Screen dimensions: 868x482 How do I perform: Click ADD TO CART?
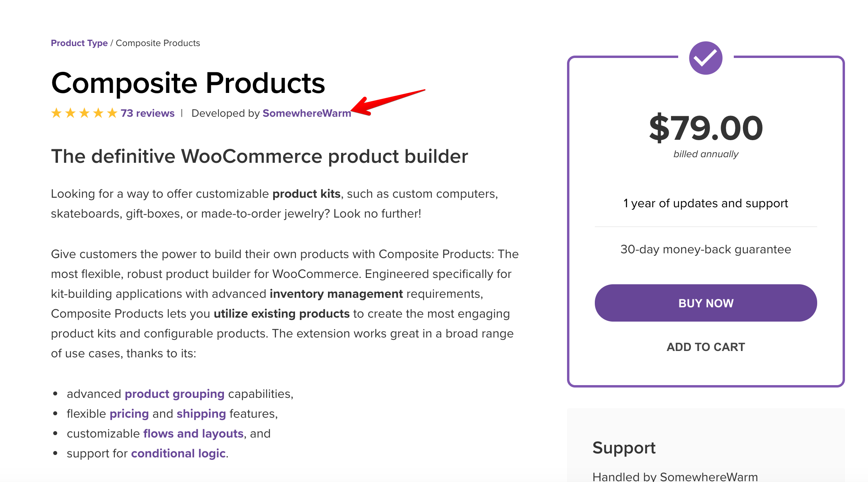coord(706,347)
